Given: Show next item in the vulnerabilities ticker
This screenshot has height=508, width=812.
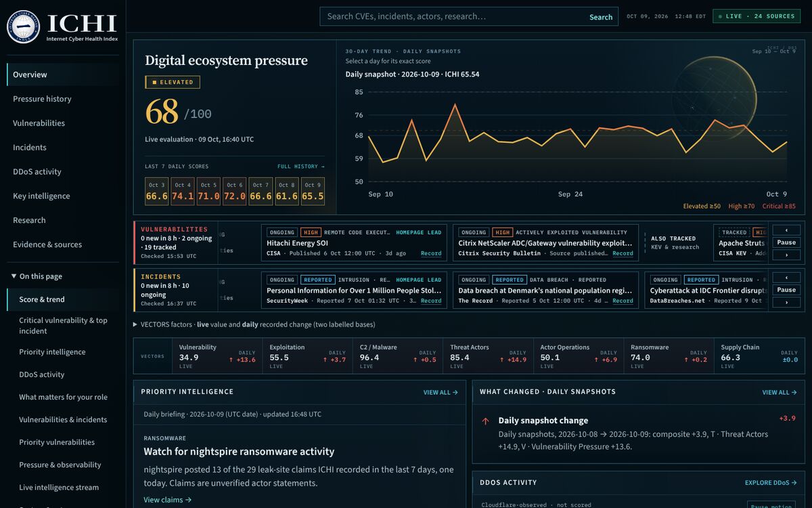Looking at the screenshot, I should [x=786, y=255].
